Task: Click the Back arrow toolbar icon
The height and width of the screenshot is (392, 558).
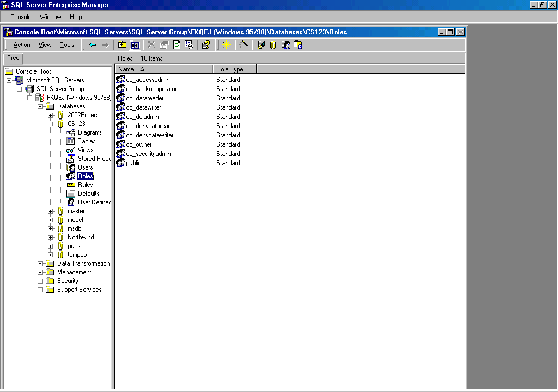Action: click(x=93, y=45)
